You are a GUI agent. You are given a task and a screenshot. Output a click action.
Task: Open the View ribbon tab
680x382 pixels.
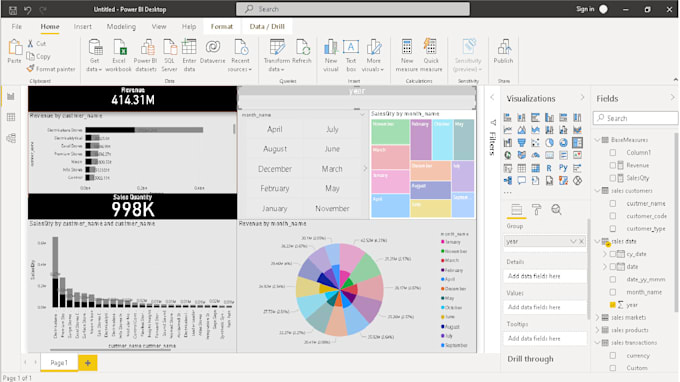[159, 26]
